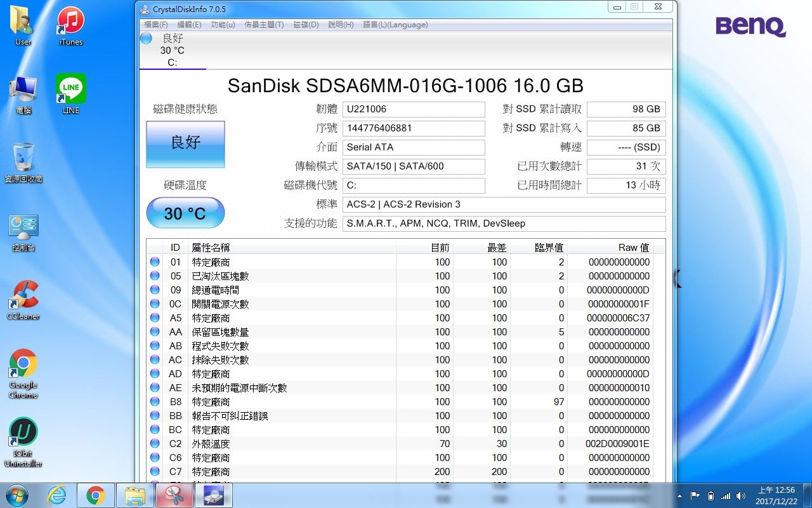Switch to Snipping Tool in taskbar
This screenshot has height=508, width=812.
pyautogui.click(x=174, y=495)
